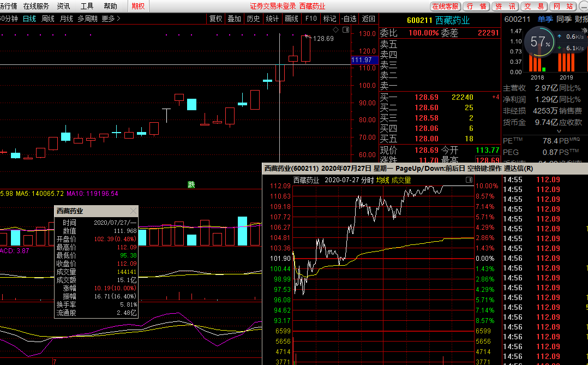Select the 同季 financial tab
This screenshot has width=588, height=365.
click(x=563, y=19)
